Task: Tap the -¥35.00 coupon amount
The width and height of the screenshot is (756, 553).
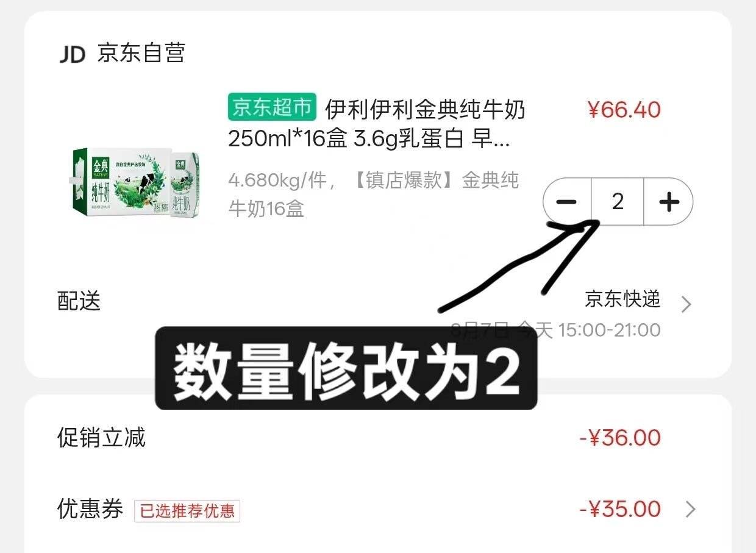Action: (620, 509)
